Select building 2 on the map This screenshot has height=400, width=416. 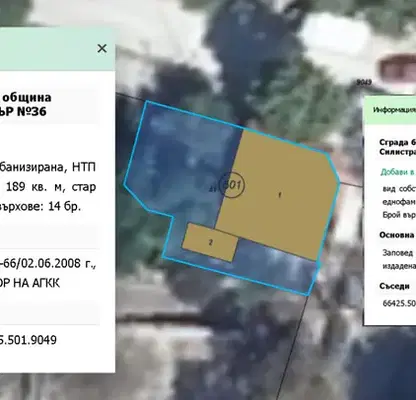click(x=210, y=243)
